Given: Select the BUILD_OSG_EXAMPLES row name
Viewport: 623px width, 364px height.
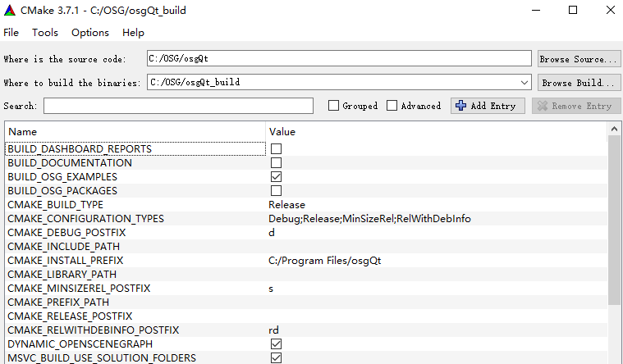Looking at the screenshot, I should (x=62, y=176).
